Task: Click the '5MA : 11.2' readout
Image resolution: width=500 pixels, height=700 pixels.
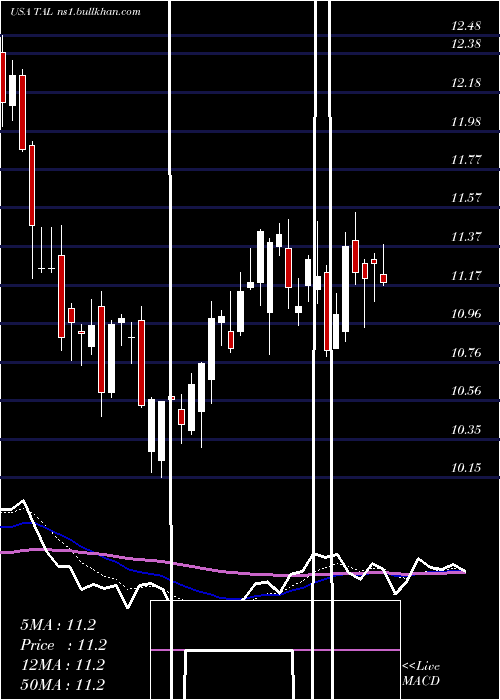Action: click(58, 625)
